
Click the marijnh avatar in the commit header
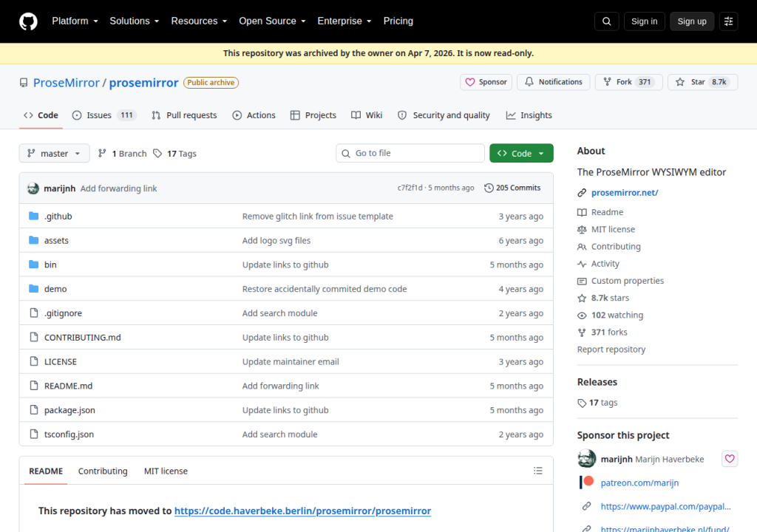click(33, 188)
